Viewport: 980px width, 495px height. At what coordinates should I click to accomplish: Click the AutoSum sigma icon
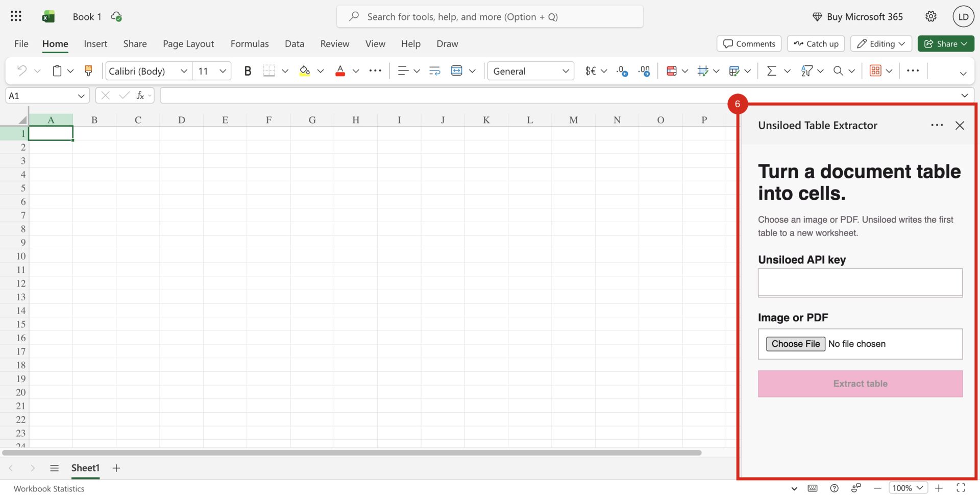point(772,71)
